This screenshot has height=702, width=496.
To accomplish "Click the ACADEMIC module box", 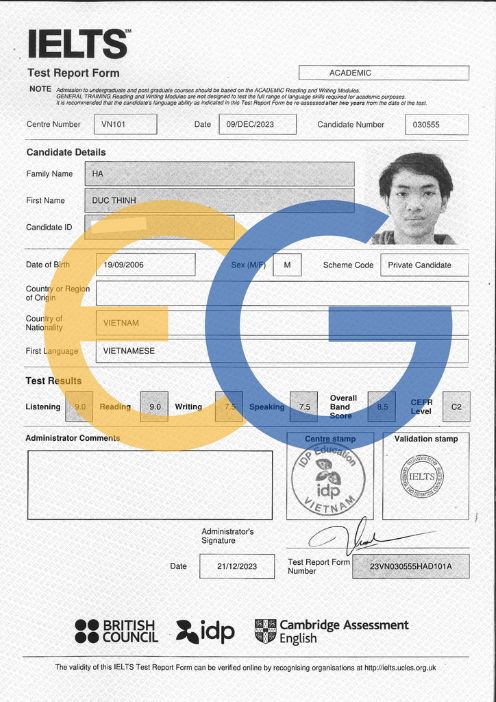I will [x=384, y=73].
